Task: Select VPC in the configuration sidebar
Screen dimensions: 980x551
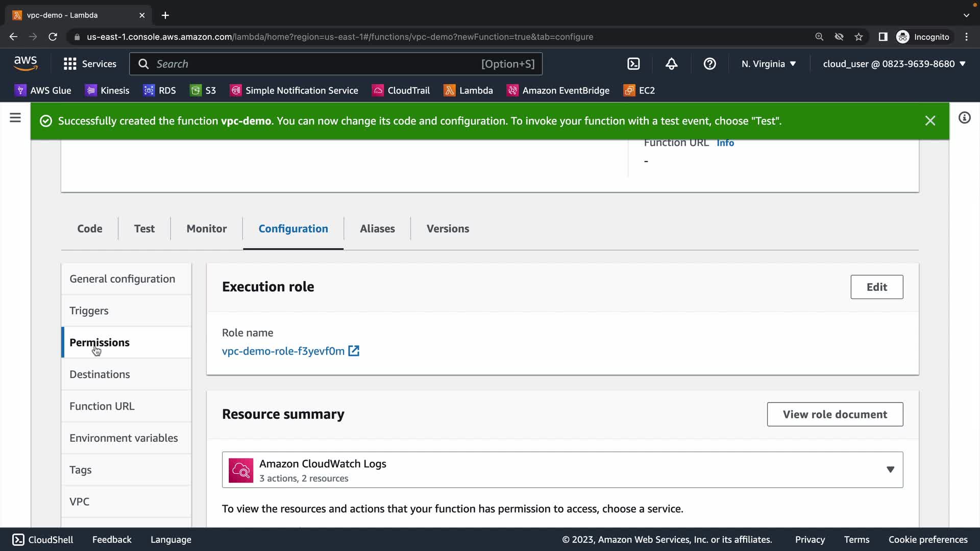Action: coord(80,502)
